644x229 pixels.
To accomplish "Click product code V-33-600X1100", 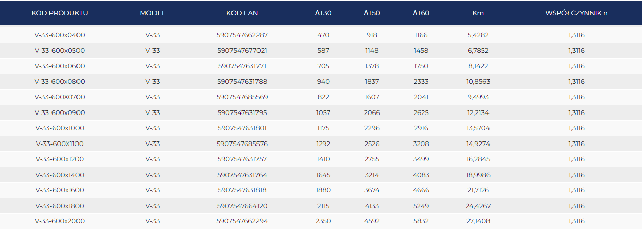I will click(x=60, y=144).
